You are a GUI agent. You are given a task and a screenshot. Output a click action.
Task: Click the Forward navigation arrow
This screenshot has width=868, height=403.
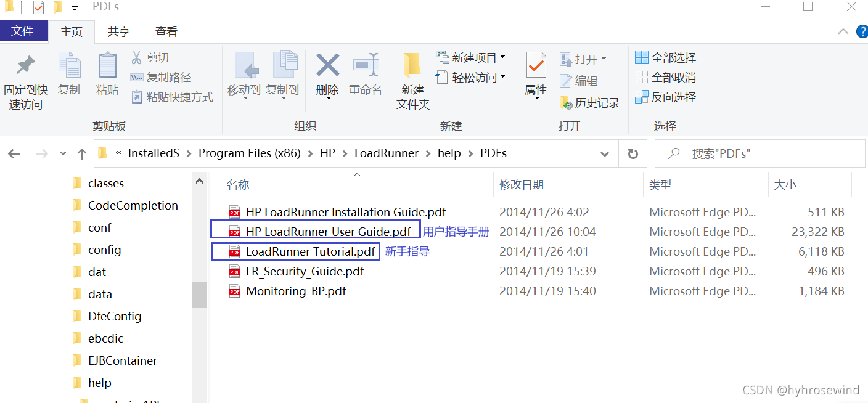pos(42,153)
